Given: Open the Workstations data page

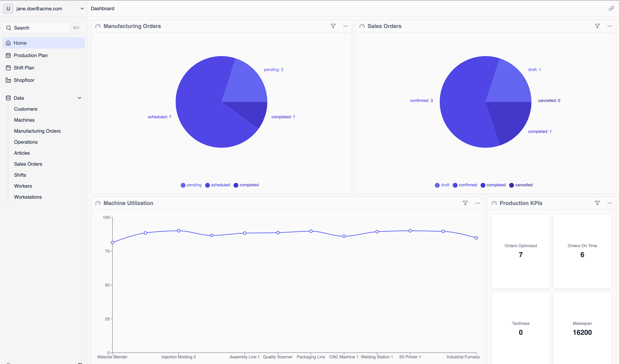Looking at the screenshot, I should pyautogui.click(x=28, y=197).
